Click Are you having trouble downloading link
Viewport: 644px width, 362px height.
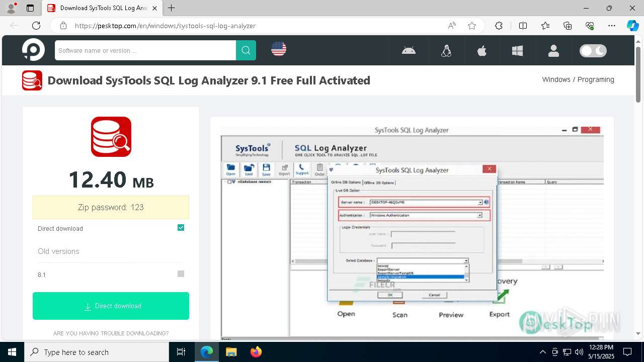tap(111, 333)
